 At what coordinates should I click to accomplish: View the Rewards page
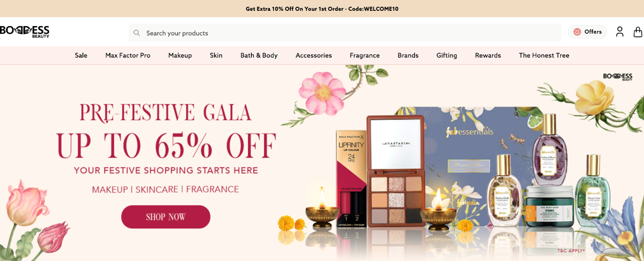pos(488,55)
